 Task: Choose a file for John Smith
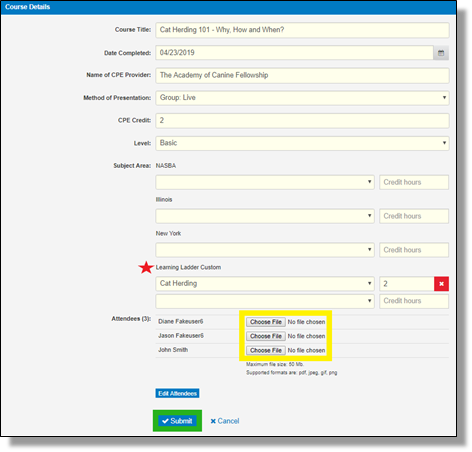(x=266, y=350)
